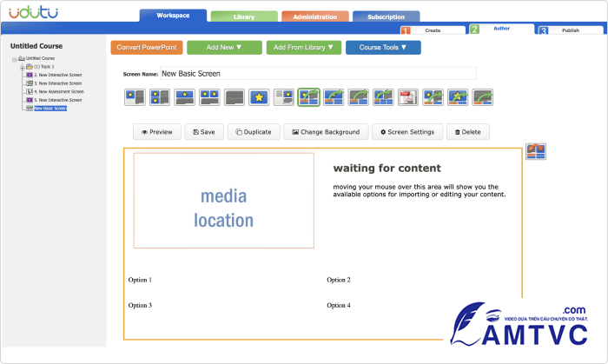Image resolution: width=608 pixels, height=364 pixels.
Task: Open Screen Settings
Action: [x=407, y=132]
